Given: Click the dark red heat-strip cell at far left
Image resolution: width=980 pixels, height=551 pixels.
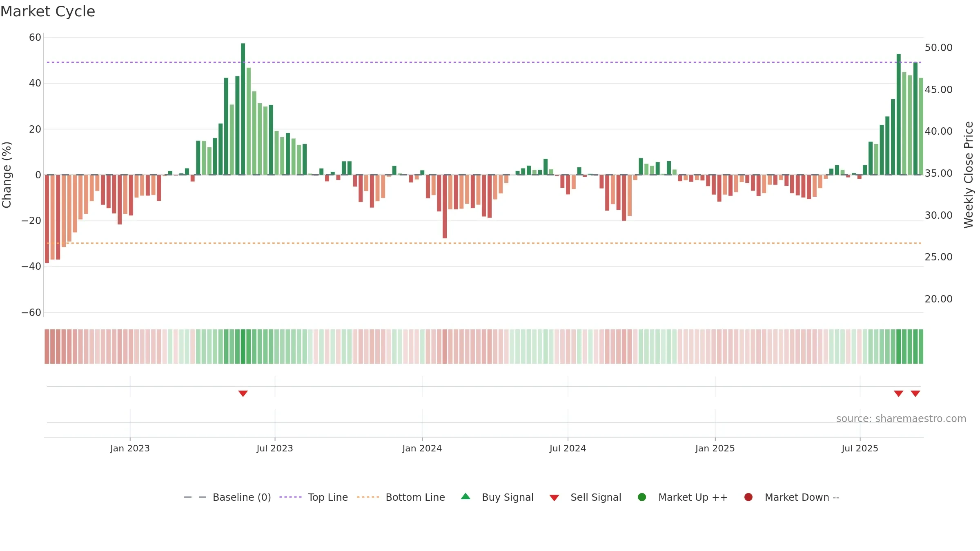Looking at the screenshot, I should point(47,347).
